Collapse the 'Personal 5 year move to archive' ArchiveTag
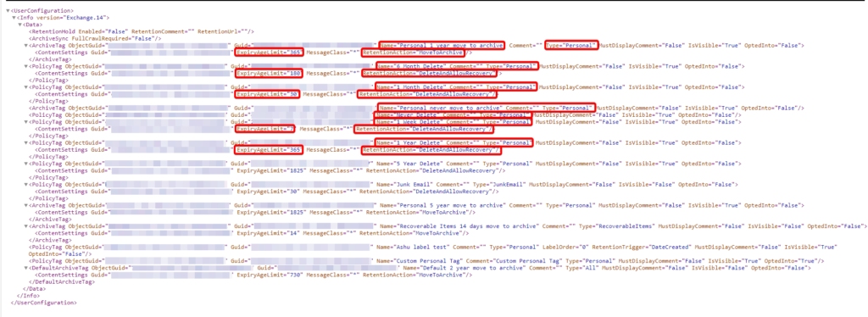 26,205
